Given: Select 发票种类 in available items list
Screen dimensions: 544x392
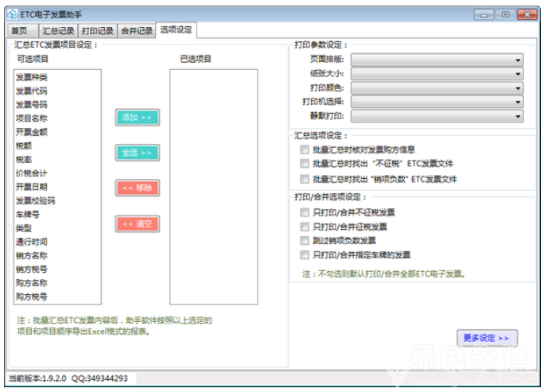Looking at the screenshot, I should pos(32,77).
